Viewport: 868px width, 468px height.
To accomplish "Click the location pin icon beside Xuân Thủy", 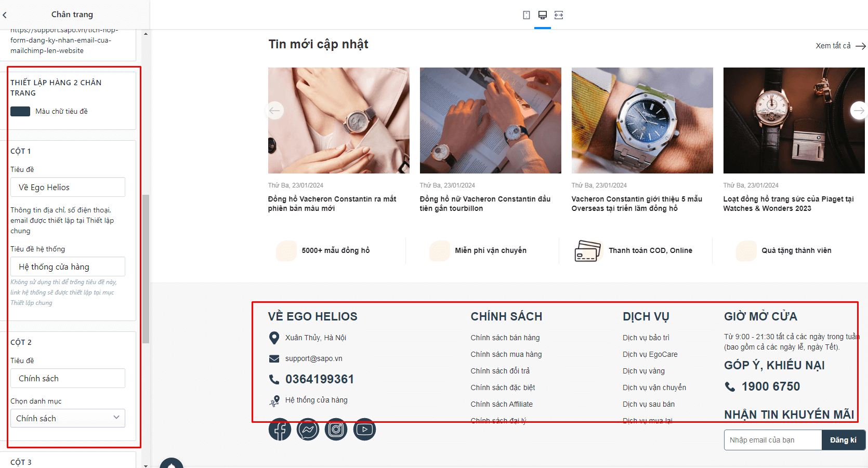I will (x=274, y=338).
